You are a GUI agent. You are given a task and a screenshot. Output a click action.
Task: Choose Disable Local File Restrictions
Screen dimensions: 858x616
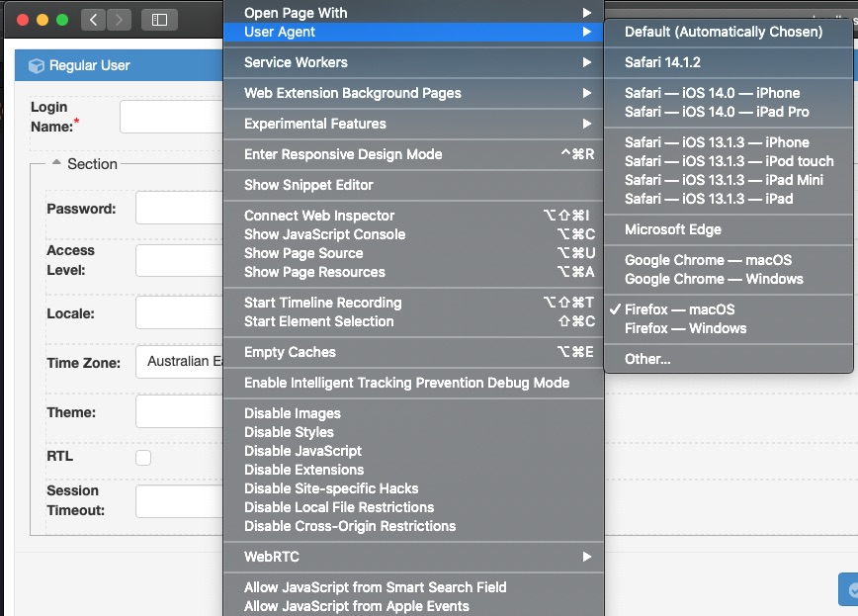(x=413, y=507)
